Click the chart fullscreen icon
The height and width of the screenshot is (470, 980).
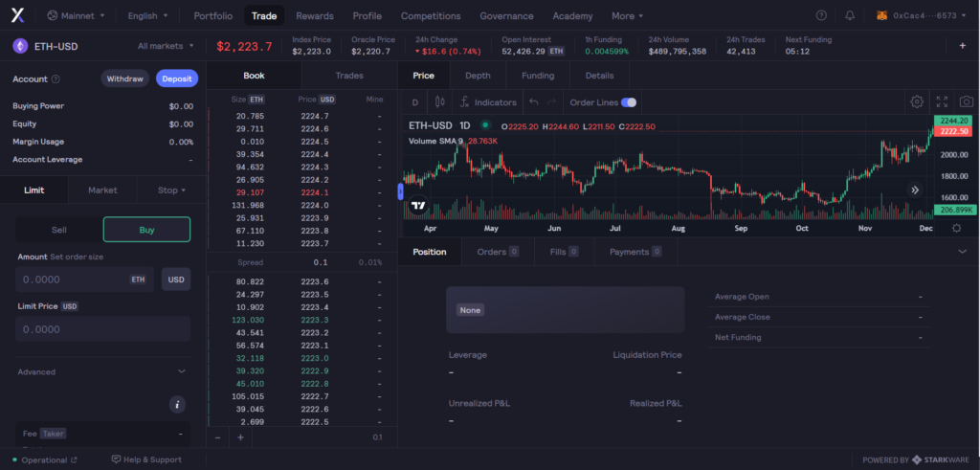point(942,101)
